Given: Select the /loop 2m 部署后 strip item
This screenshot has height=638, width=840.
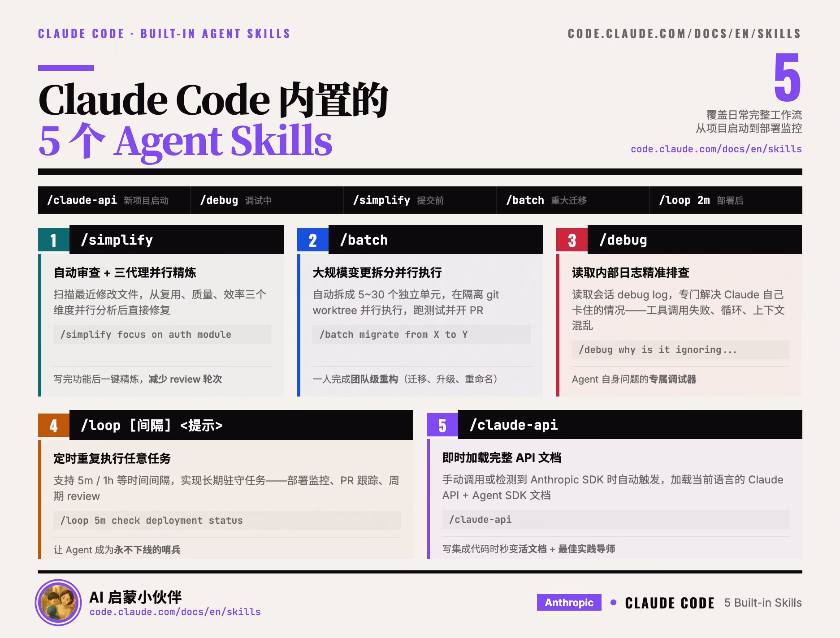Looking at the screenshot, I should coord(726,200).
